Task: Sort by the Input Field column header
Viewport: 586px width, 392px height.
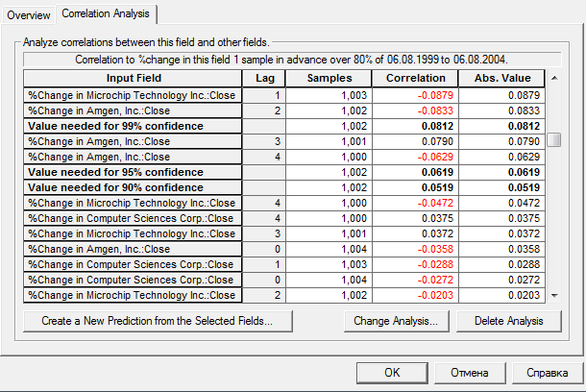Action: (x=133, y=78)
